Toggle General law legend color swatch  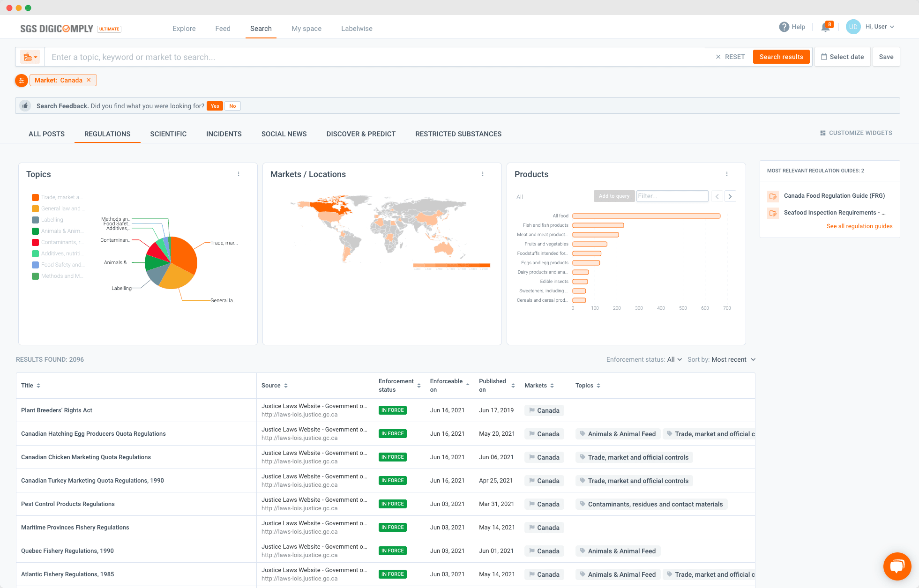click(x=35, y=208)
